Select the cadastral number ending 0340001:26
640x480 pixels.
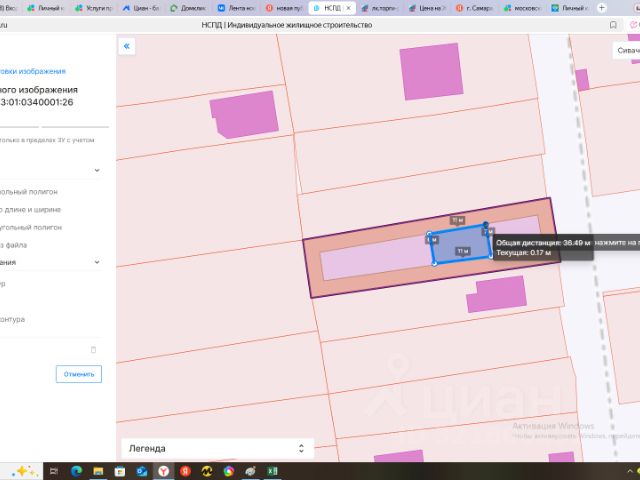pos(37,102)
